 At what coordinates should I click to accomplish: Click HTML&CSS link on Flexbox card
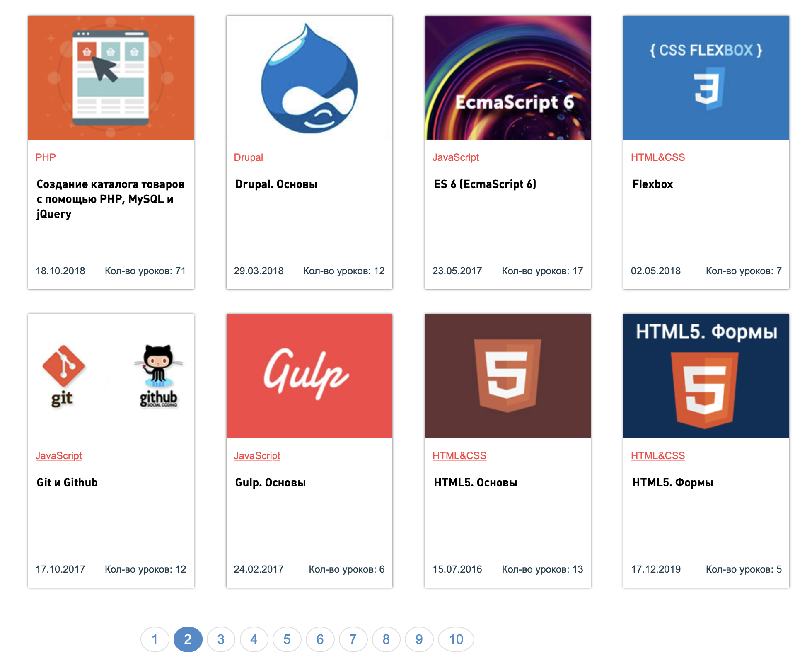(658, 157)
